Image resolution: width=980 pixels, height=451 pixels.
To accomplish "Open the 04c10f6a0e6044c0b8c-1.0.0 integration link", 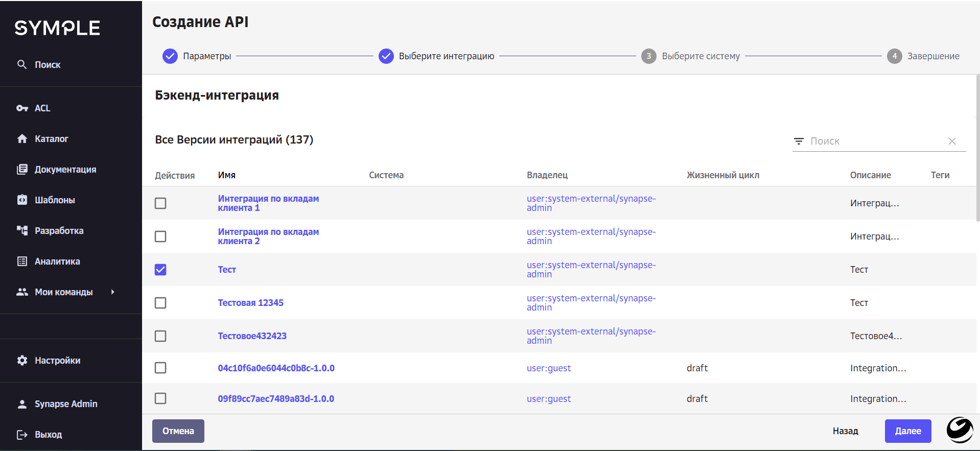I will pyautogui.click(x=276, y=368).
